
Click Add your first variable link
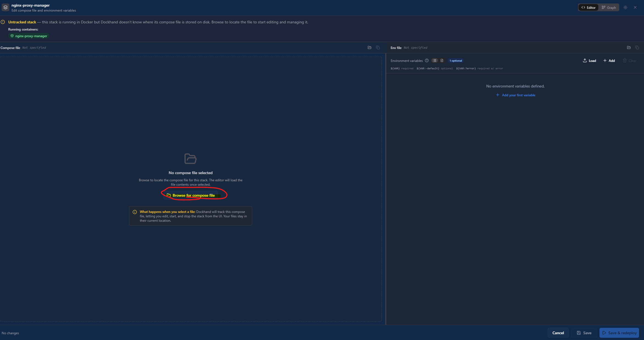[516, 95]
